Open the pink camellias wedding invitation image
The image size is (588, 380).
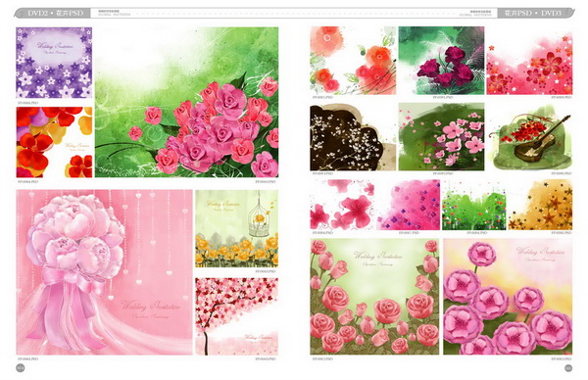coord(508,297)
